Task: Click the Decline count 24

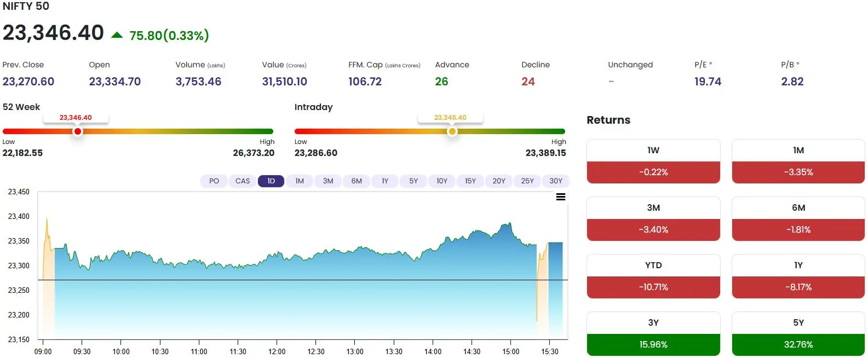Action: point(528,82)
